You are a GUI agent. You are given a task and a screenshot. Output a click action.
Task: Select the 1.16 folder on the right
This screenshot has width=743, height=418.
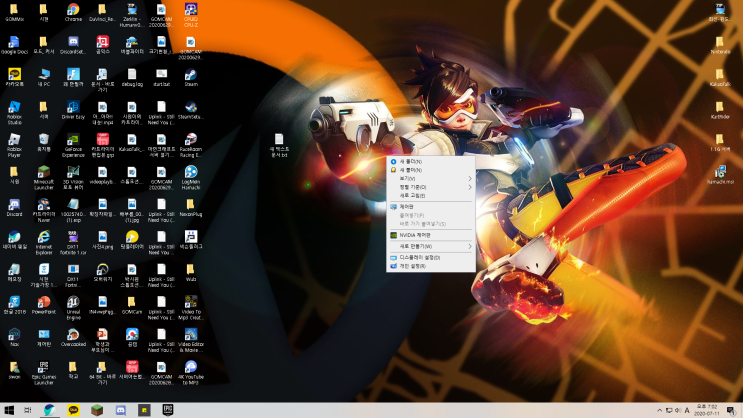coord(720,142)
